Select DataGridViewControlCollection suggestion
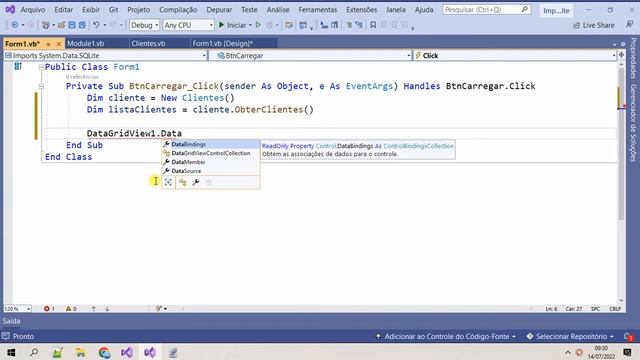The height and width of the screenshot is (360, 640). (211, 153)
